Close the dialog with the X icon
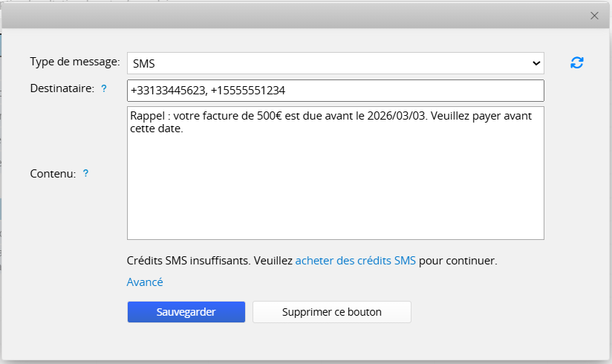This screenshot has height=364, width=612. click(x=594, y=16)
